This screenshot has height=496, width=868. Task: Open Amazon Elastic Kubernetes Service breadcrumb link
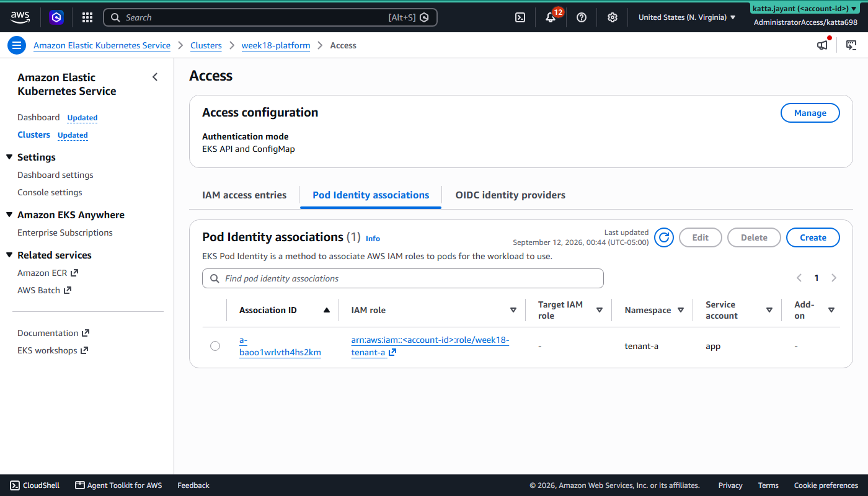[102, 45]
